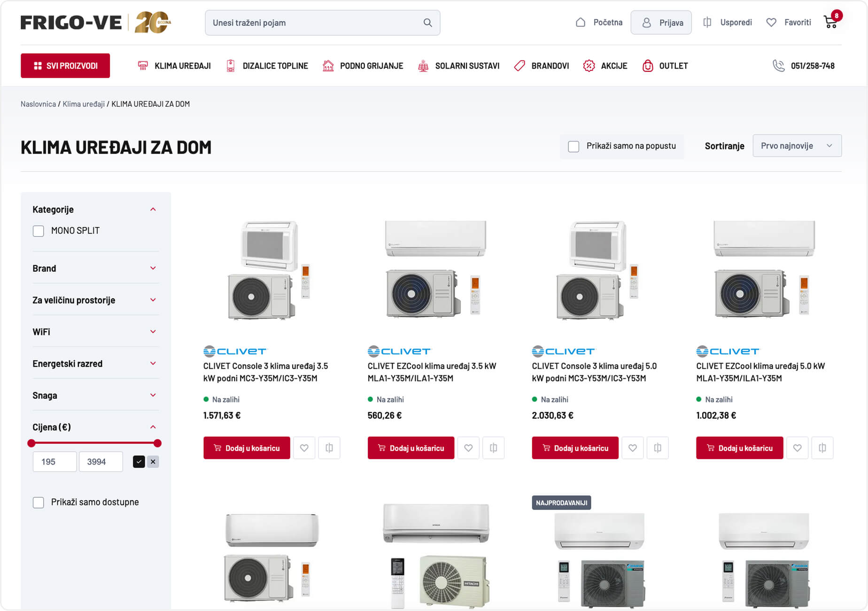Expand Za veličinu prostorije filter

click(153, 300)
